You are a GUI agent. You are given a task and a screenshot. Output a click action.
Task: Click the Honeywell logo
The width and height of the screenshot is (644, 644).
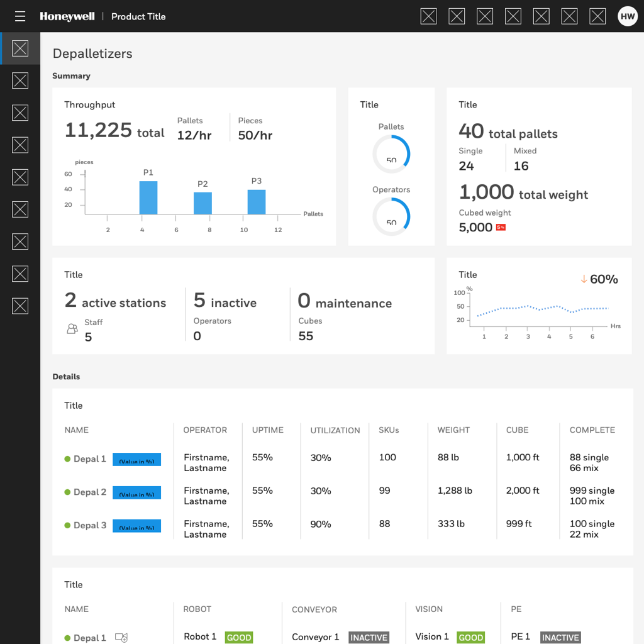coord(67,16)
